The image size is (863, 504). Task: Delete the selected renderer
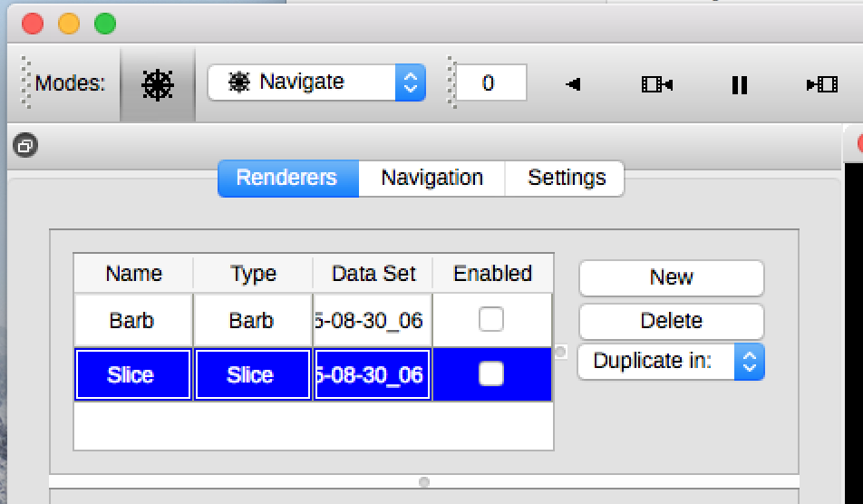[671, 320]
